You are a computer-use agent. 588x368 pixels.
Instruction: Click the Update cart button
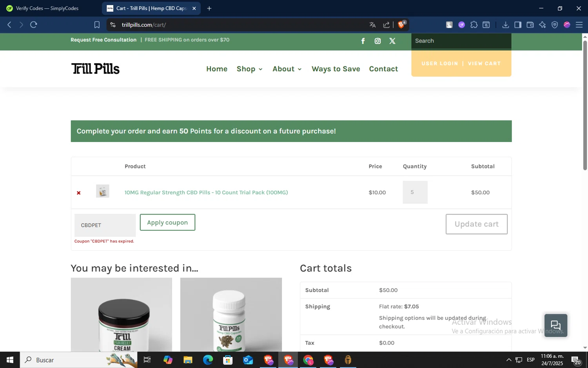point(476,224)
